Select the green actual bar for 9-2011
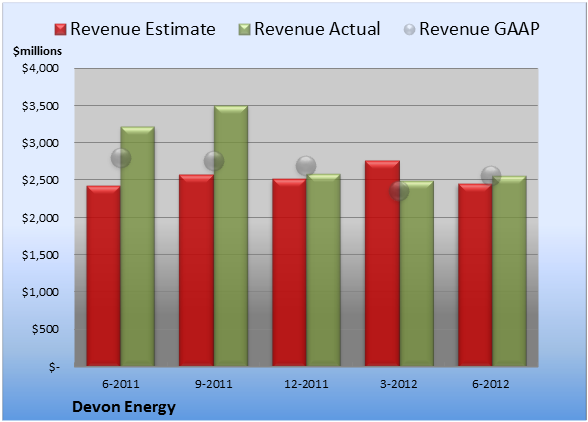 (231, 236)
